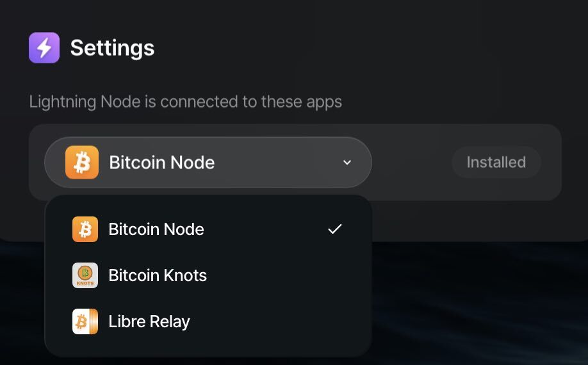Click empty card space left of Installed

[412, 162]
